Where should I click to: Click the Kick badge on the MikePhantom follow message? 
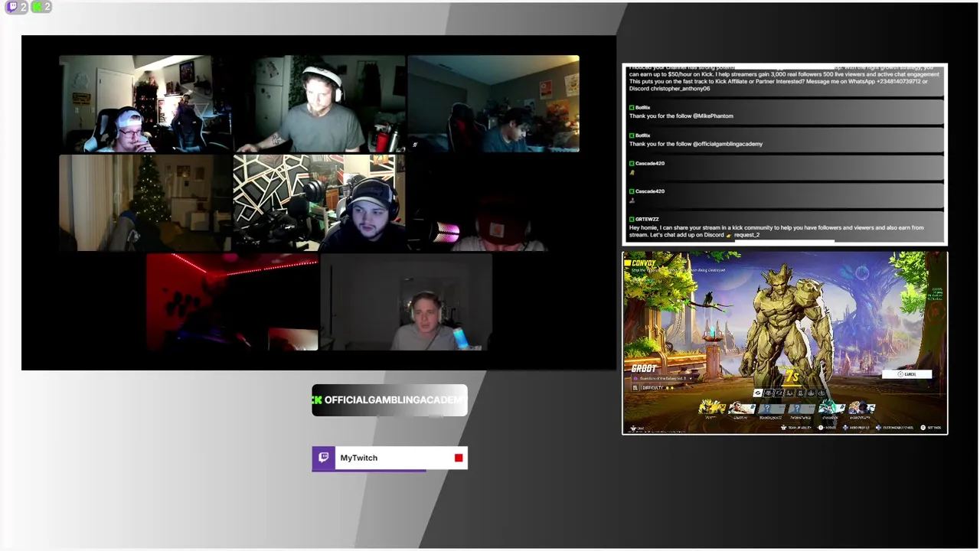click(632, 107)
